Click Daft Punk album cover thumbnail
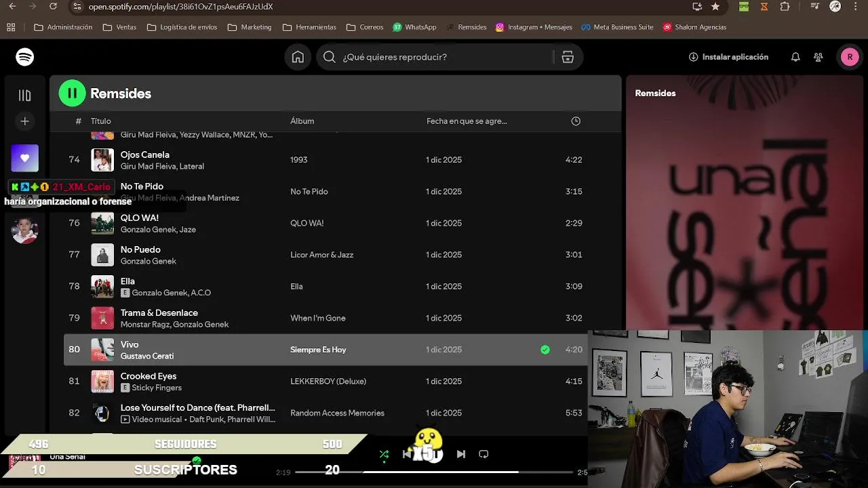Image resolution: width=868 pixels, height=488 pixels. [102, 413]
